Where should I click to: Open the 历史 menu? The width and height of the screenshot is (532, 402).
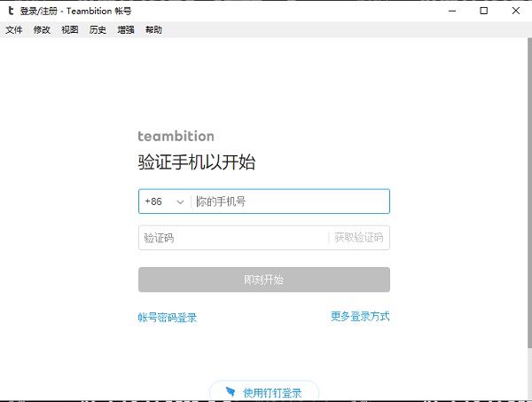click(98, 30)
